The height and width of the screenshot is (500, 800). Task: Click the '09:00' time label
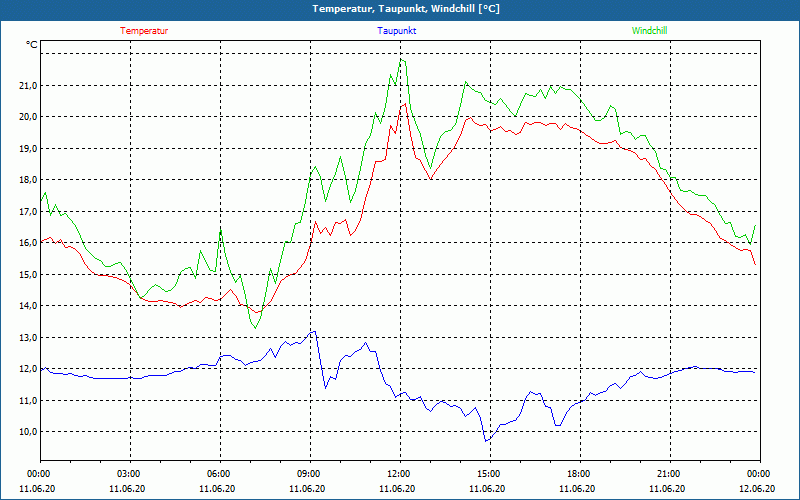pos(310,474)
